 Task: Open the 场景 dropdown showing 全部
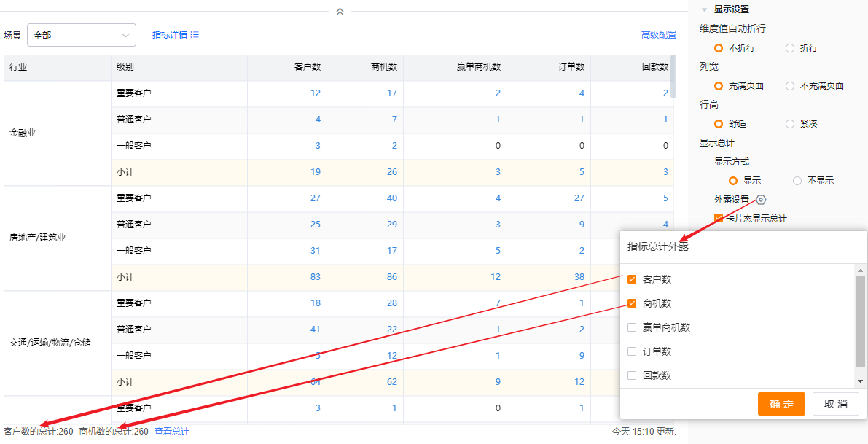coord(82,35)
